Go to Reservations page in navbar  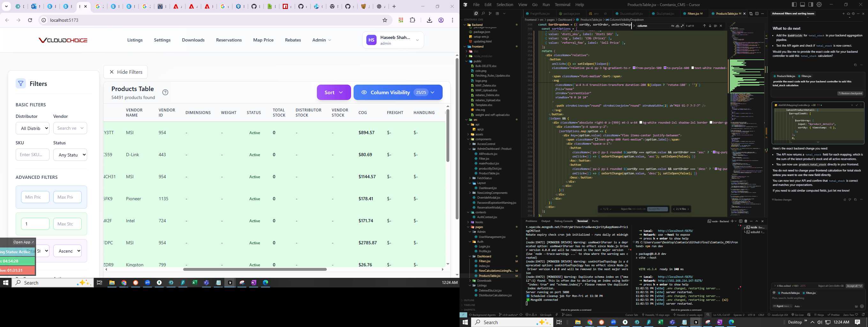229,40
